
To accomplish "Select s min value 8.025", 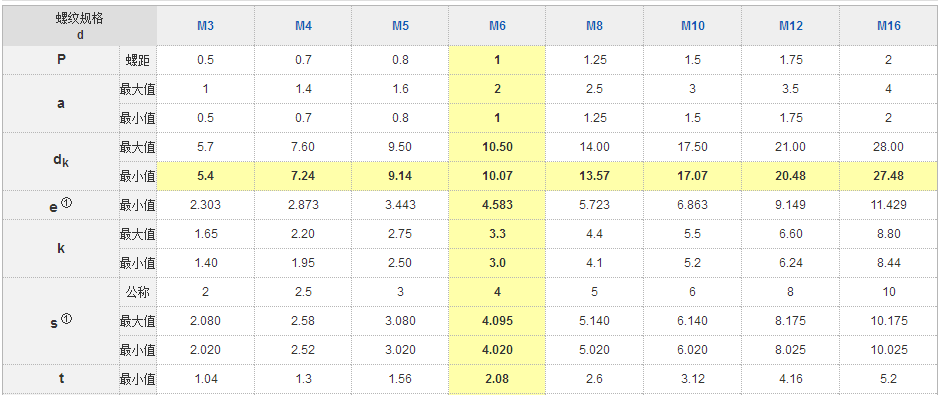I will 791,350.
